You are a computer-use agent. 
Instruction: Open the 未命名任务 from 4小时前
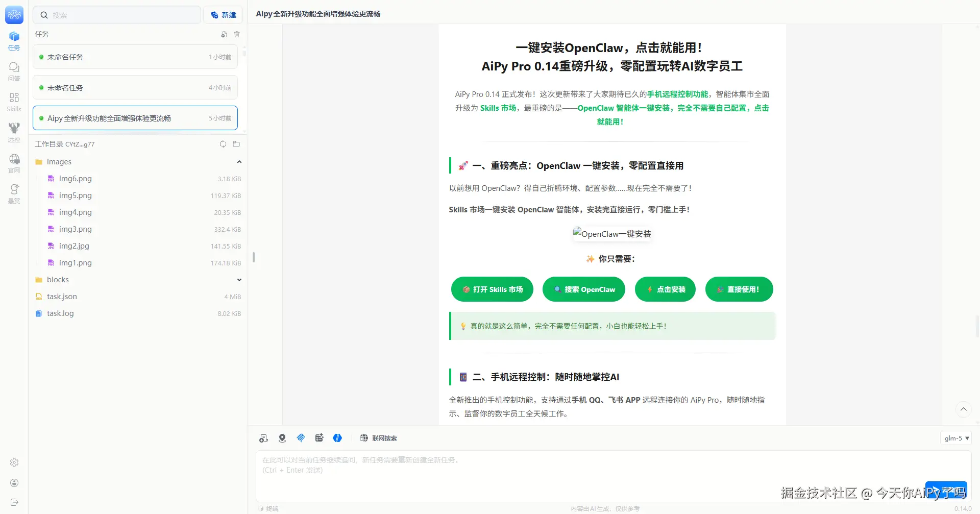point(135,87)
